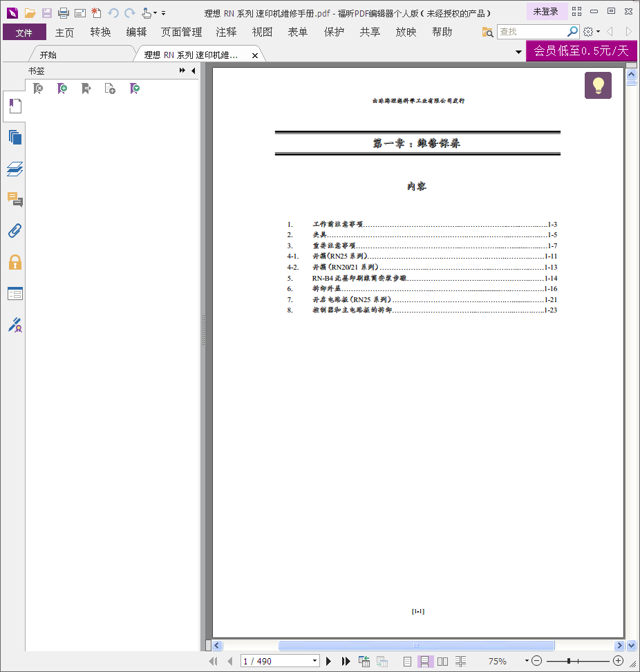Open the advanced folder search icon
640x672 pixels.
(x=487, y=32)
